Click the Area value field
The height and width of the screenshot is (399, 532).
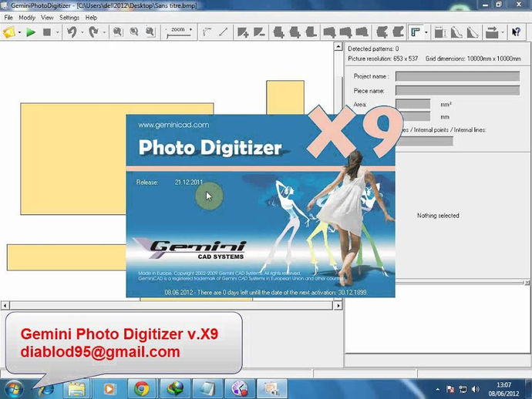[413, 104]
